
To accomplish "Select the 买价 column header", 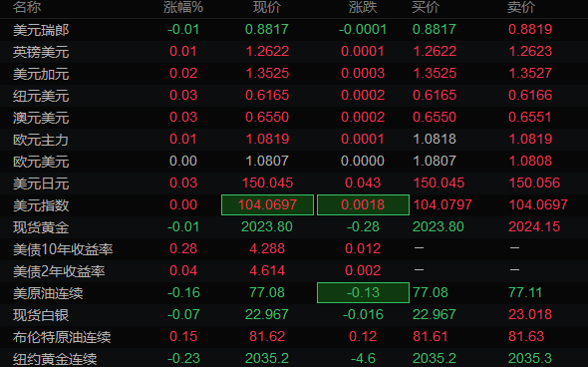I will [x=426, y=7].
